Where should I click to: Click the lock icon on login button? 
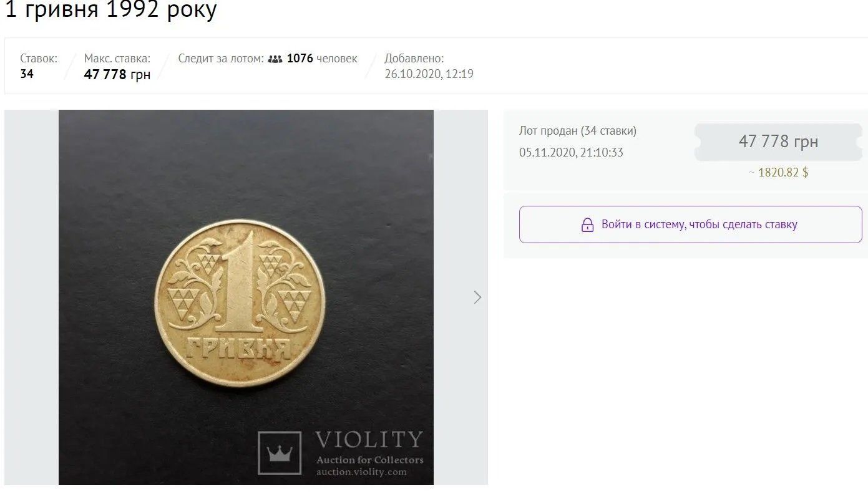coord(587,224)
